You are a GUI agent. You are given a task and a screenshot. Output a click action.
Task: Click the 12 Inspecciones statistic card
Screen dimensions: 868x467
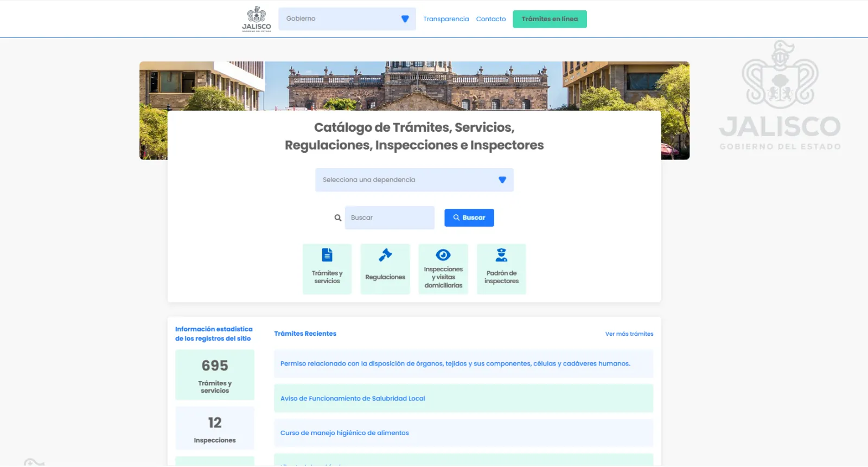[x=215, y=428]
